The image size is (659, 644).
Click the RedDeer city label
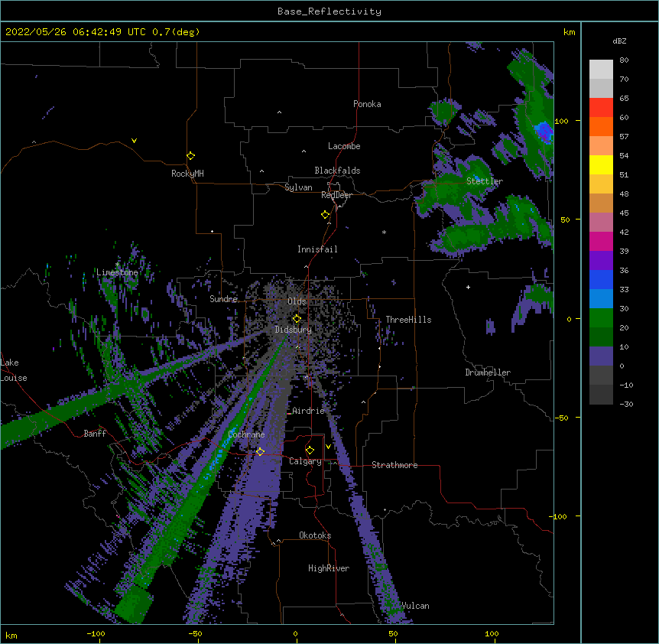(336, 195)
